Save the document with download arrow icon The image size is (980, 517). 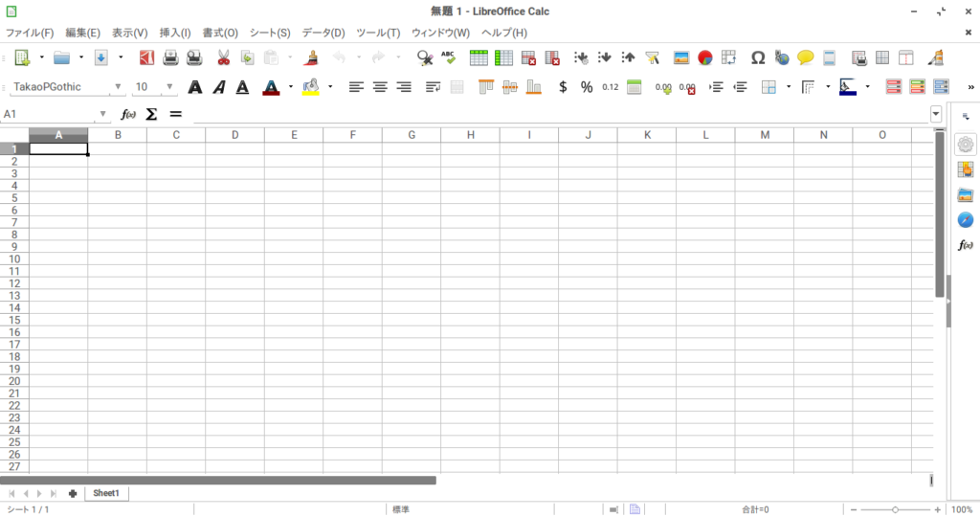point(100,58)
